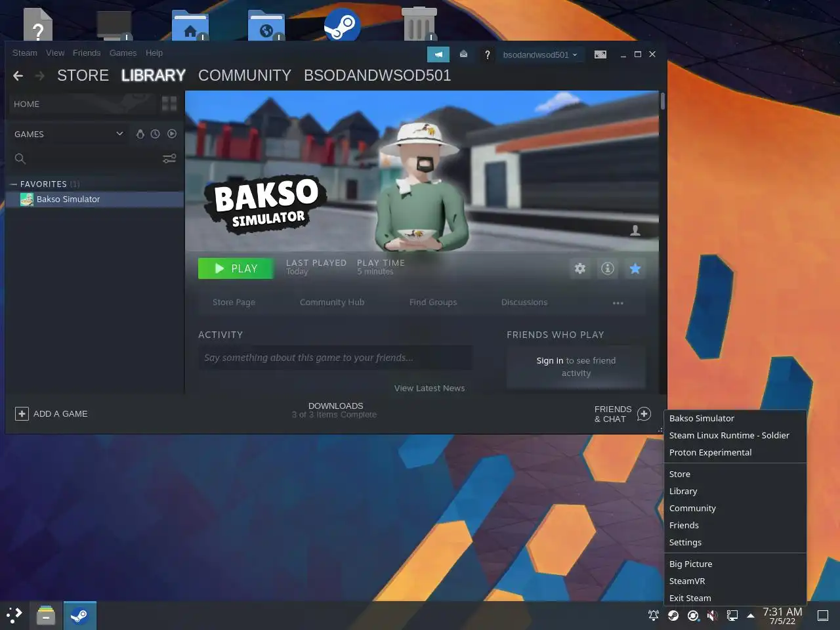Choose Store in tray context menu
This screenshot has height=630, width=840.
(735, 474)
